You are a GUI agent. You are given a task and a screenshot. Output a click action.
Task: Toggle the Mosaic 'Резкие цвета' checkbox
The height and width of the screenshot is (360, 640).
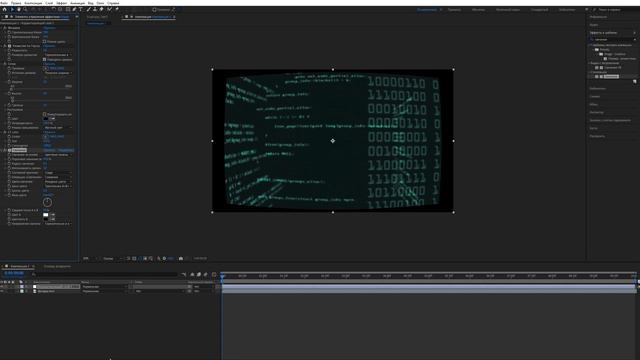(x=44, y=42)
